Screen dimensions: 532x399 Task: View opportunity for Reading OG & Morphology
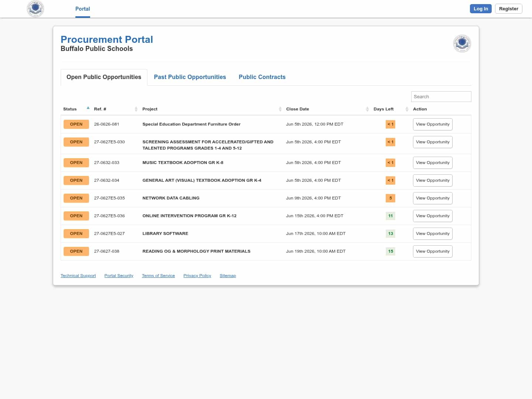(433, 251)
